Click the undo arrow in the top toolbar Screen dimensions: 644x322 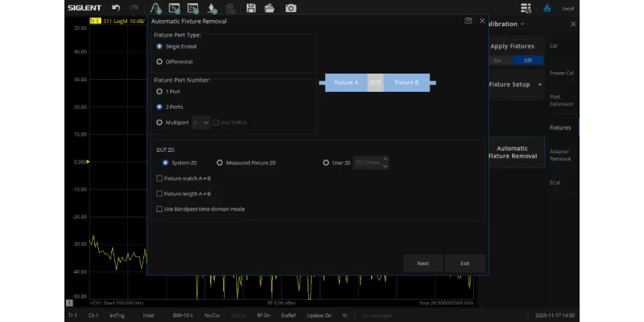click(116, 8)
